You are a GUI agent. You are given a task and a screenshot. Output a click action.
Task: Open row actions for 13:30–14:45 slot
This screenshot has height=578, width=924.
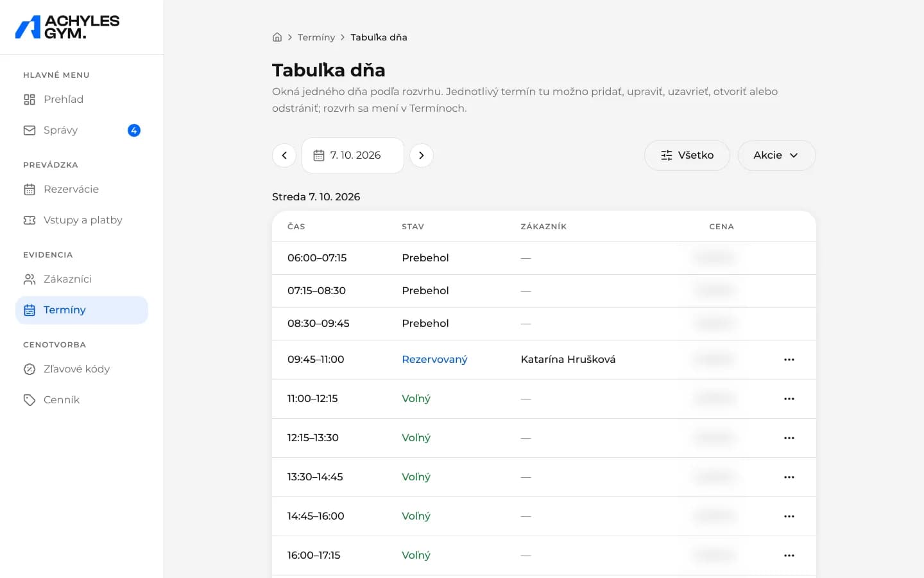click(x=789, y=477)
